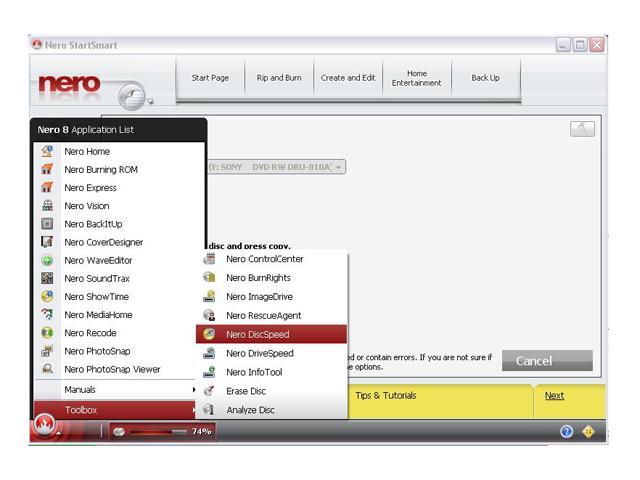Close the Nero StartSmart window
The width and height of the screenshot is (640, 480).
(597, 44)
